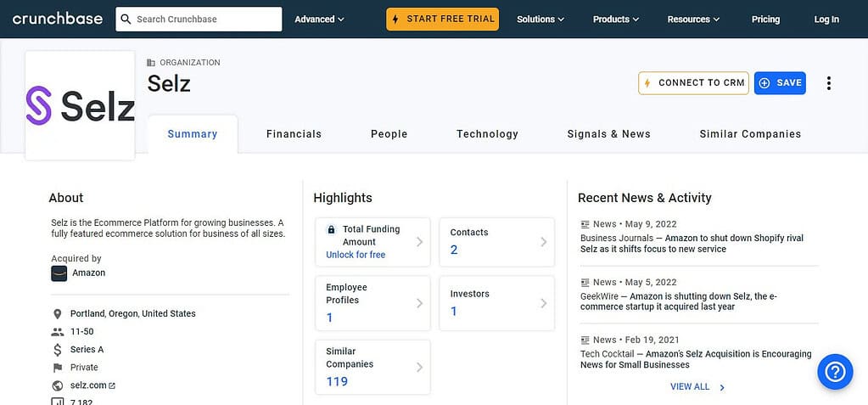
Task: Click the Investors card chevron
Action: tap(544, 303)
